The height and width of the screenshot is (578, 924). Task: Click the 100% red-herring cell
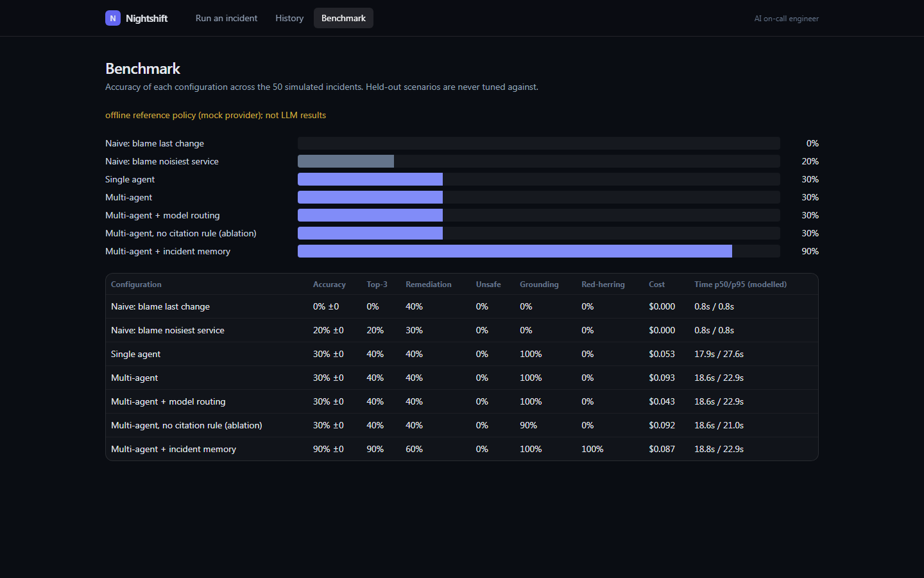[592, 449]
